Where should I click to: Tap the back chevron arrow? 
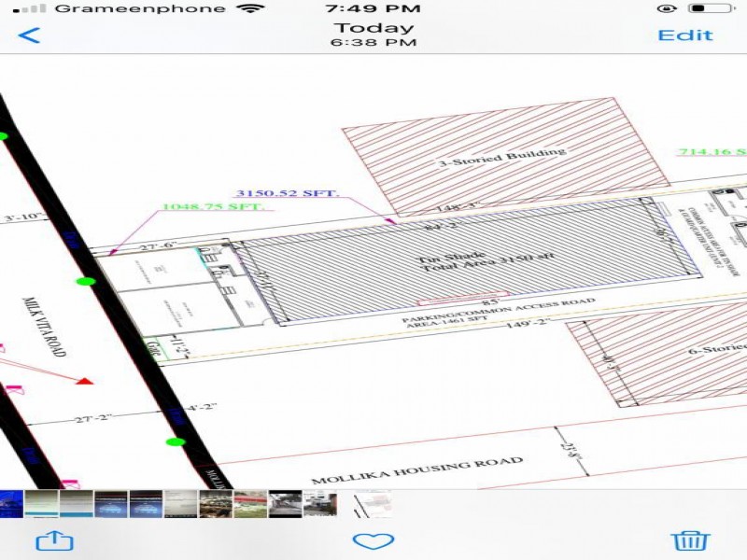(x=30, y=35)
